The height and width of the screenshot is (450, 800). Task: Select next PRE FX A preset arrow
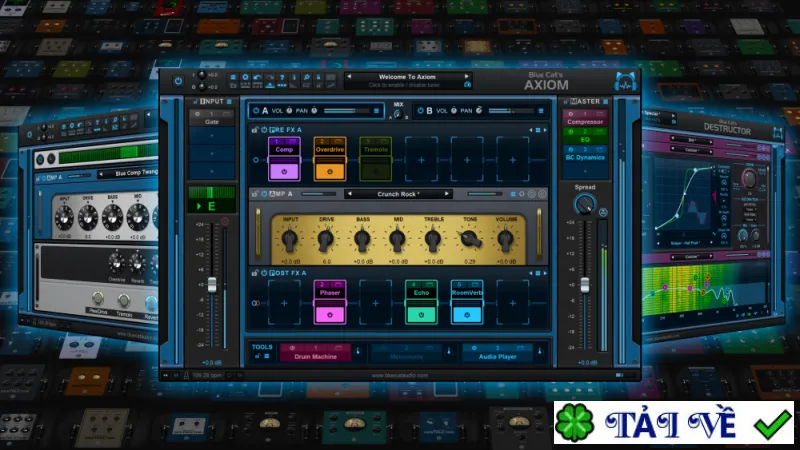point(545,130)
